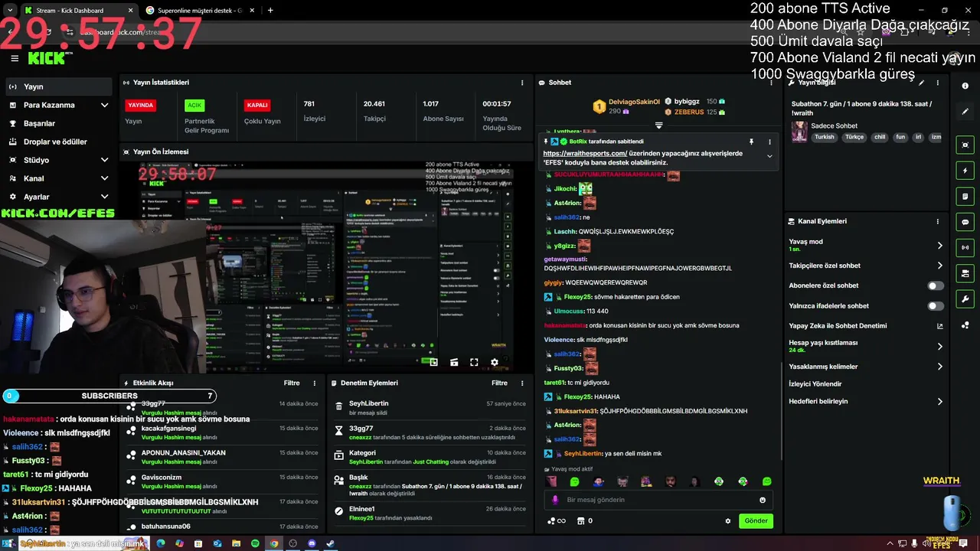Open the wraithesports.com link in the pinned message

[x=585, y=153]
